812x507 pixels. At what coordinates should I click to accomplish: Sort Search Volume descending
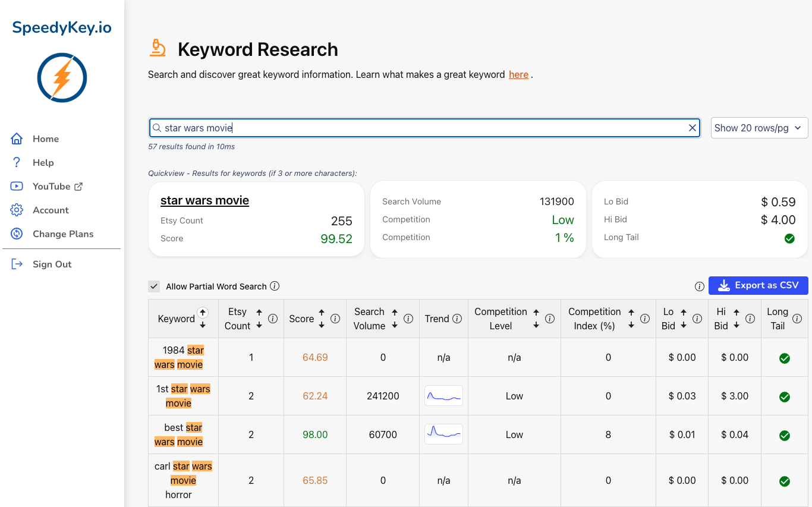click(x=395, y=325)
